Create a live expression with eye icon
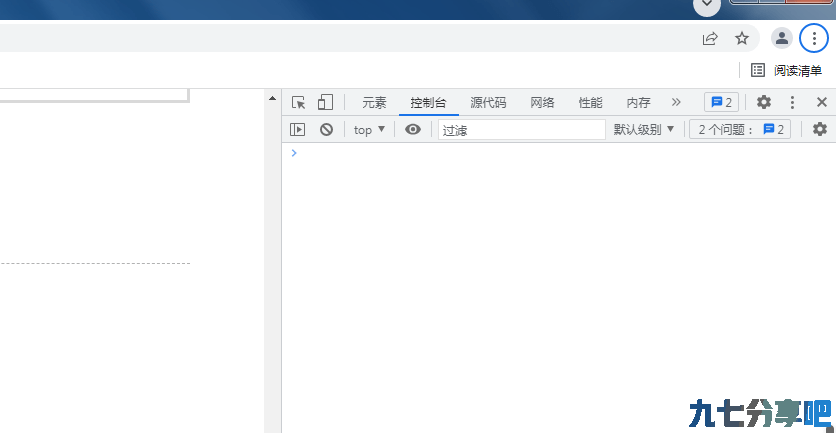Screen dimensions: 836x433 coord(413,129)
